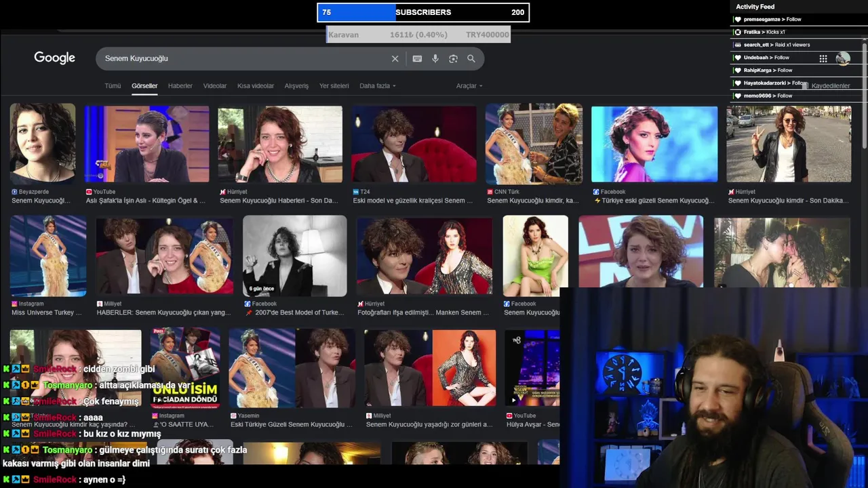Screen dimensions: 868x488
Task: Open the Kısa videolar tab
Action: click(256, 86)
